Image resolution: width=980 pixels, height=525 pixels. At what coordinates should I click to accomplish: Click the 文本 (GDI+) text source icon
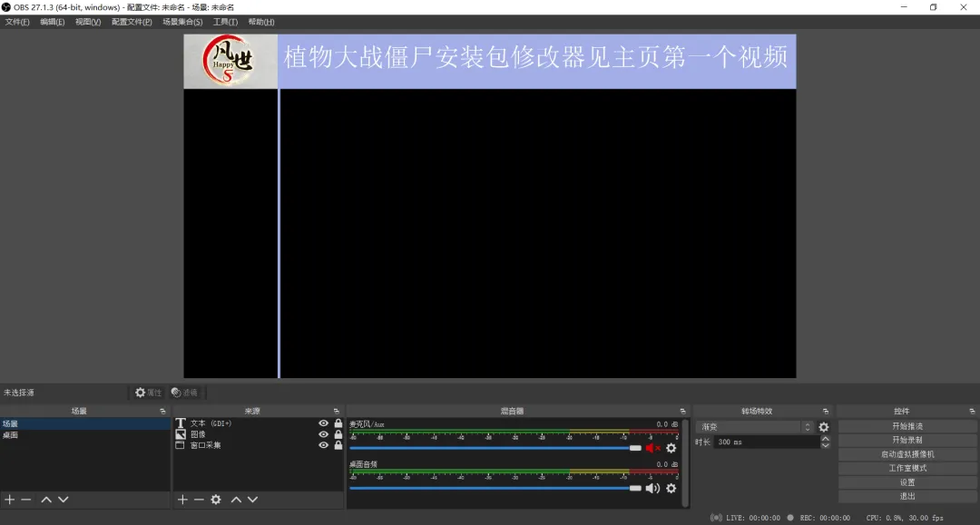(x=181, y=423)
